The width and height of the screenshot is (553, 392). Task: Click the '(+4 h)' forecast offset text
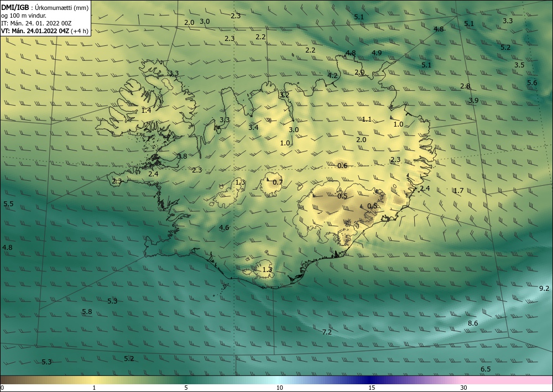[x=79, y=31]
